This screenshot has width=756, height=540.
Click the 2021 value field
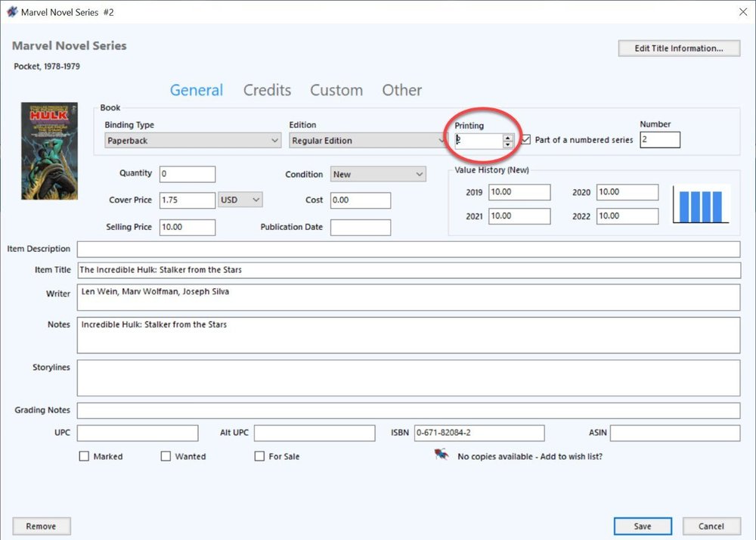click(x=519, y=216)
